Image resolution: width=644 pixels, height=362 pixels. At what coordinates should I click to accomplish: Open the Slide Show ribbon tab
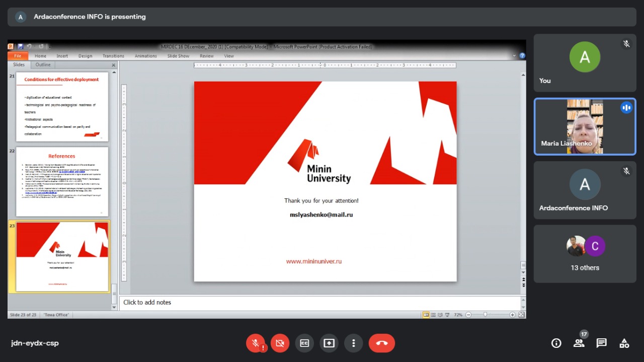coord(179,56)
